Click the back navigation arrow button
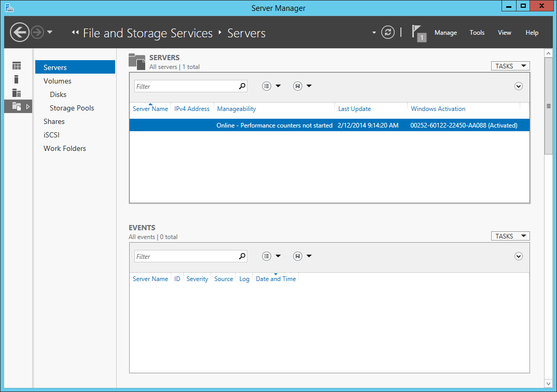The width and height of the screenshot is (557, 392). pos(19,33)
